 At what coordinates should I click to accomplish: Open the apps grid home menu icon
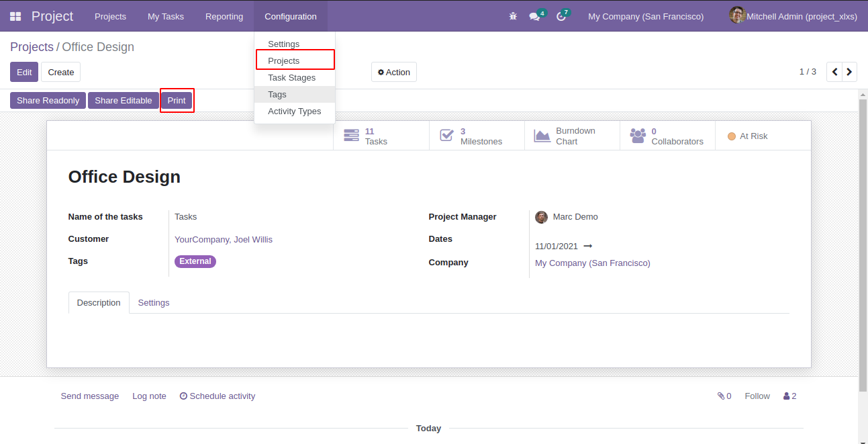[15, 16]
